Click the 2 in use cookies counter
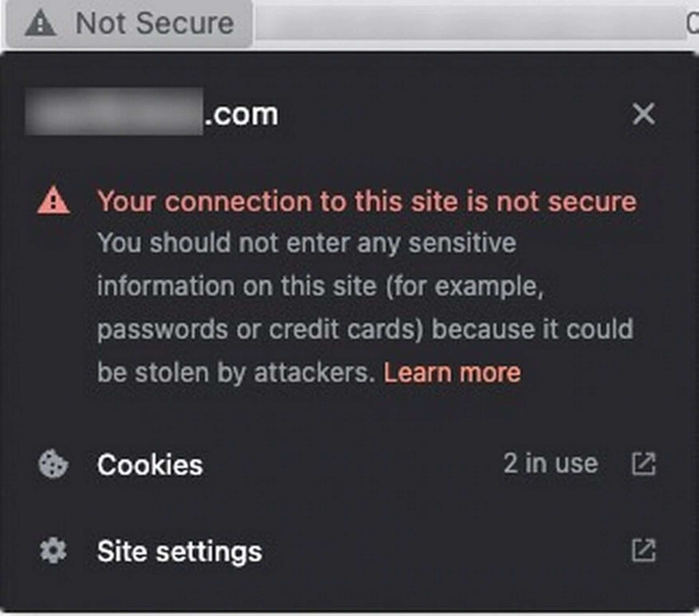 550,464
